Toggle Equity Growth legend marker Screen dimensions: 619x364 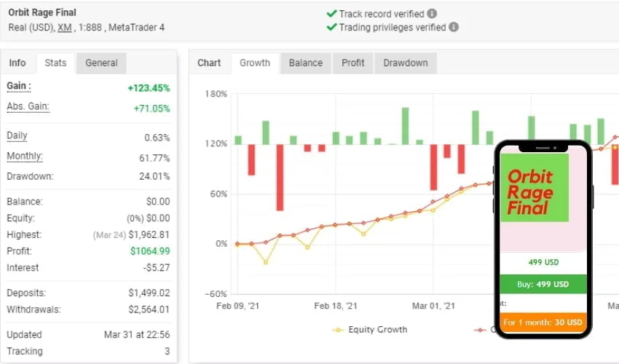tap(338, 330)
